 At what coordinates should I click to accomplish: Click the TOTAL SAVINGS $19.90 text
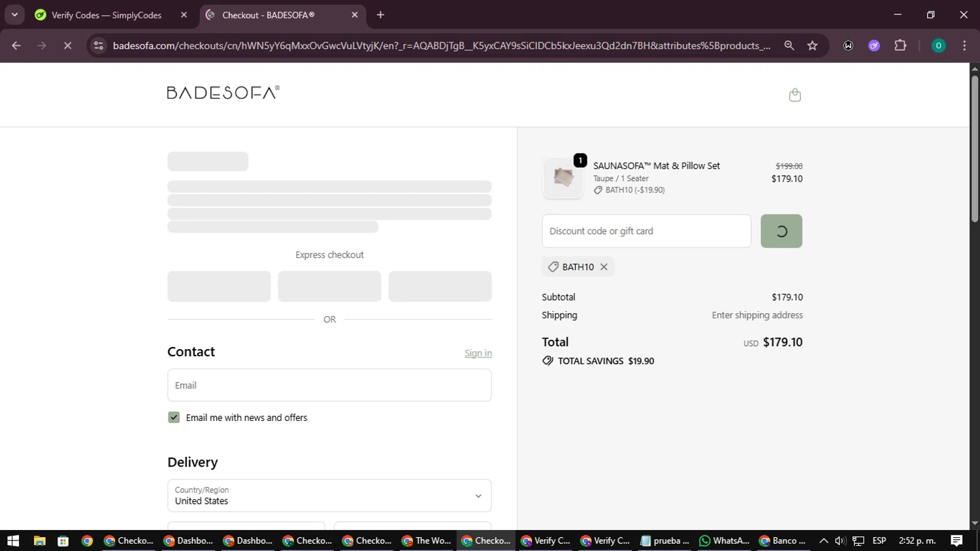606,361
